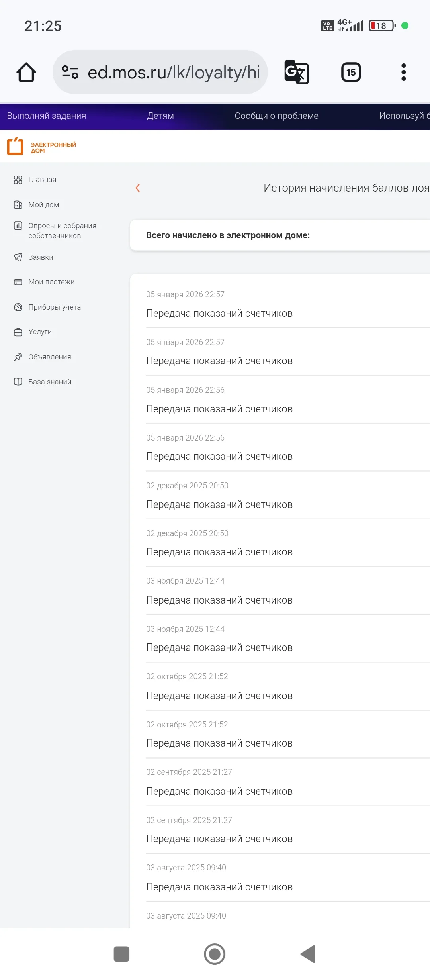Open the Google Translate page icon
Screen dimensions: 430x980
(297, 72)
